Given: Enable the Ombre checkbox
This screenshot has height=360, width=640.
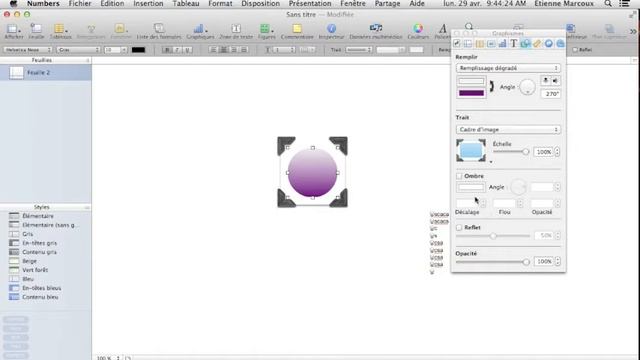Looking at the screenshot, I should click(x=459, y=176).
